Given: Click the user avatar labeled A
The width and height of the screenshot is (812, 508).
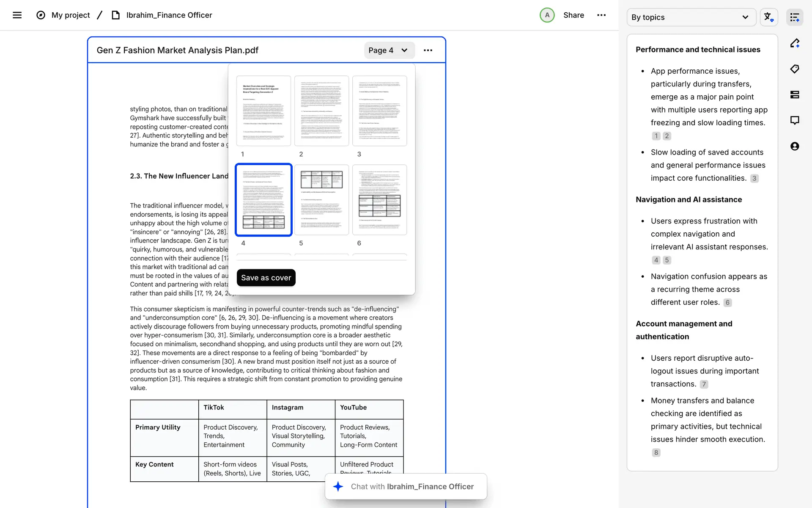Looking at the screenshot, I should (547, 15).
